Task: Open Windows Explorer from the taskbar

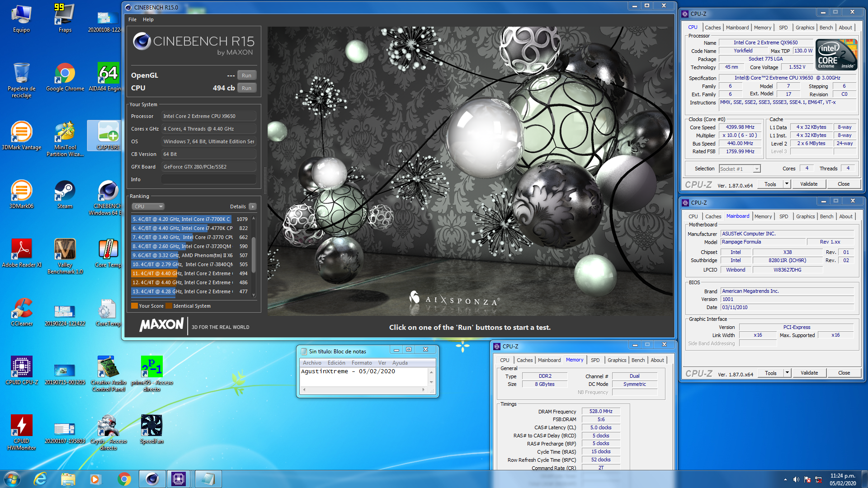Action: [68, 479]
